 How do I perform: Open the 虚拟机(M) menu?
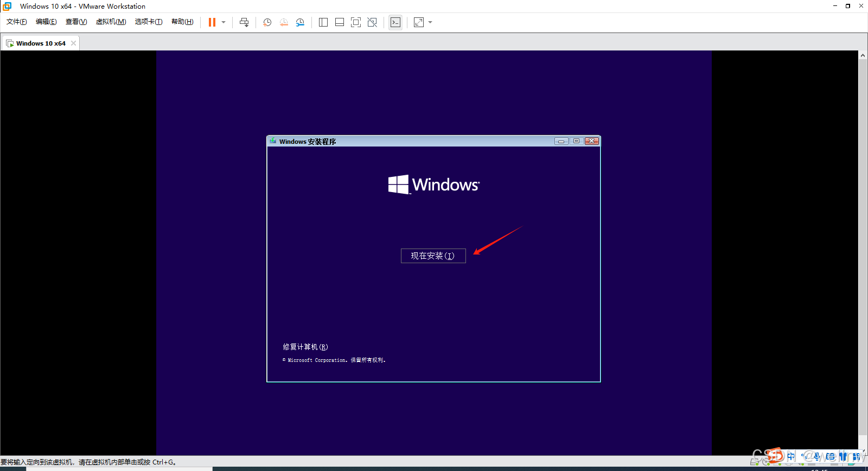pos(111,22)
